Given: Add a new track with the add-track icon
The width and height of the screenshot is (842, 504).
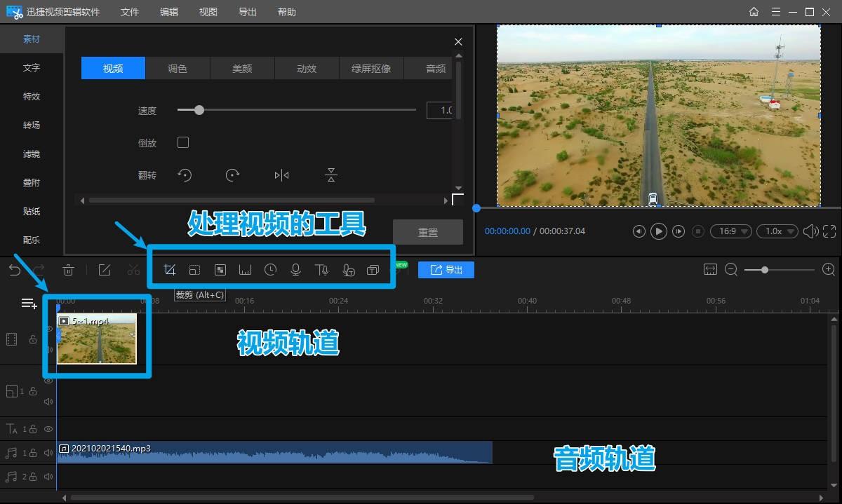Looking at the screenshot, I should point(29,304).
